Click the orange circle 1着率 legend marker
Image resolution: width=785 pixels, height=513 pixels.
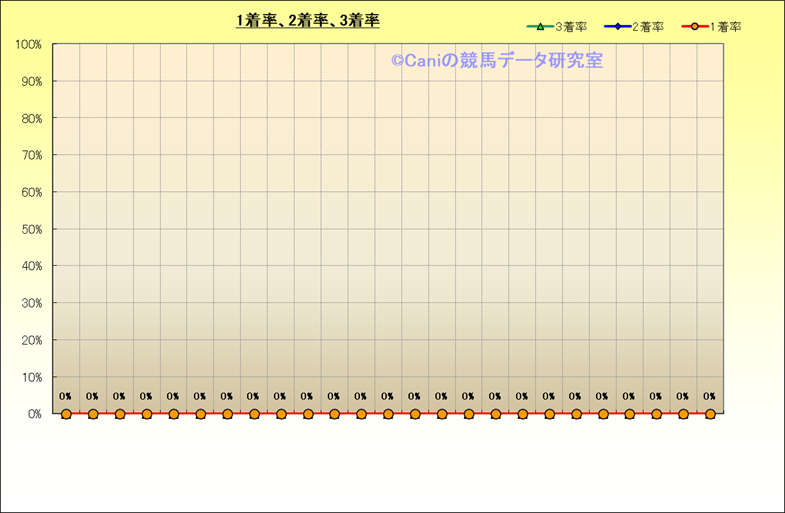(x=694, y=27)
